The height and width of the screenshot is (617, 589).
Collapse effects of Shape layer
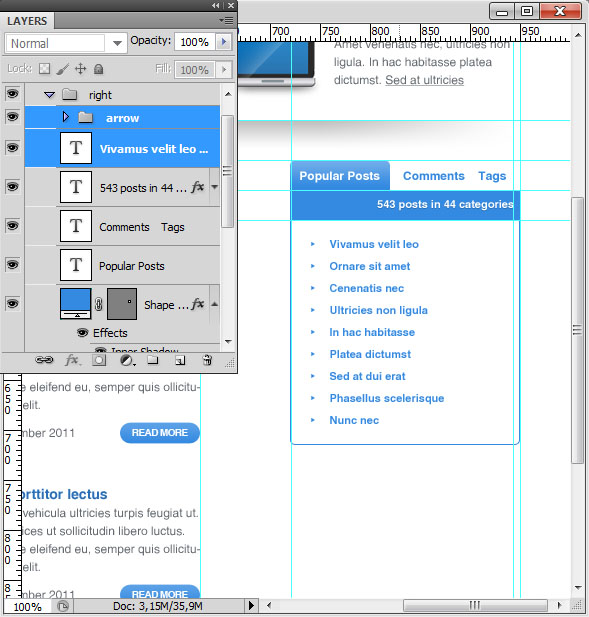(x=214, y=304)
